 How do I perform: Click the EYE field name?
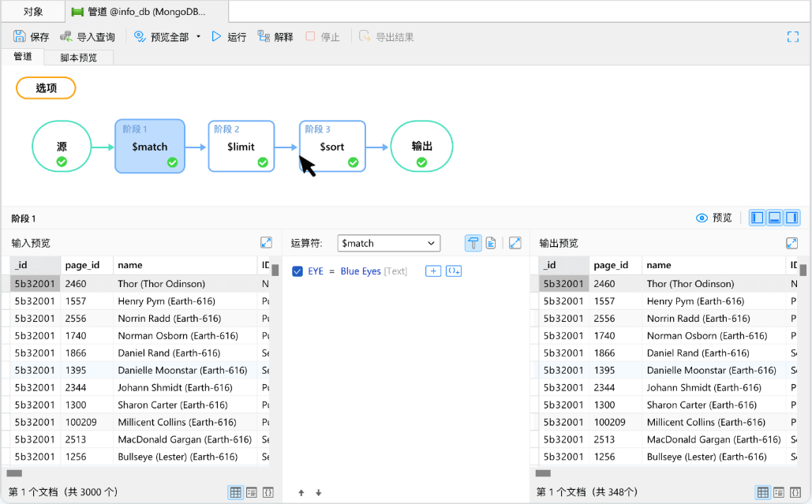click(x=316, y=271)
